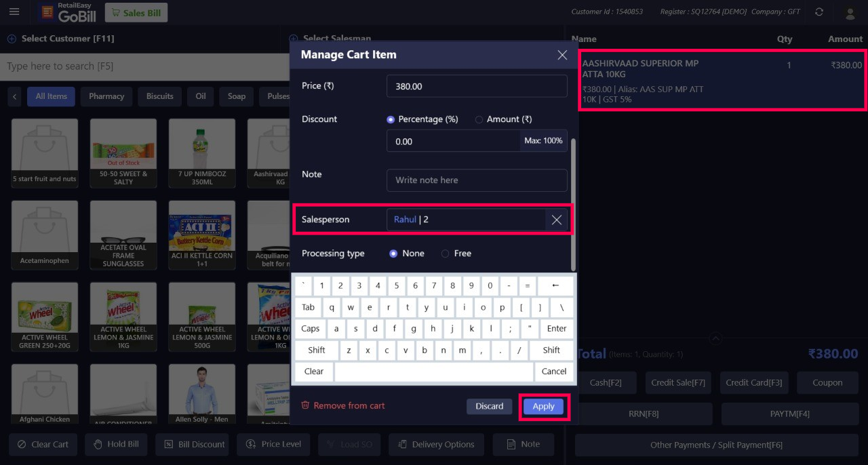Select the All Items category
868x465 pixels.
[52, 96]
